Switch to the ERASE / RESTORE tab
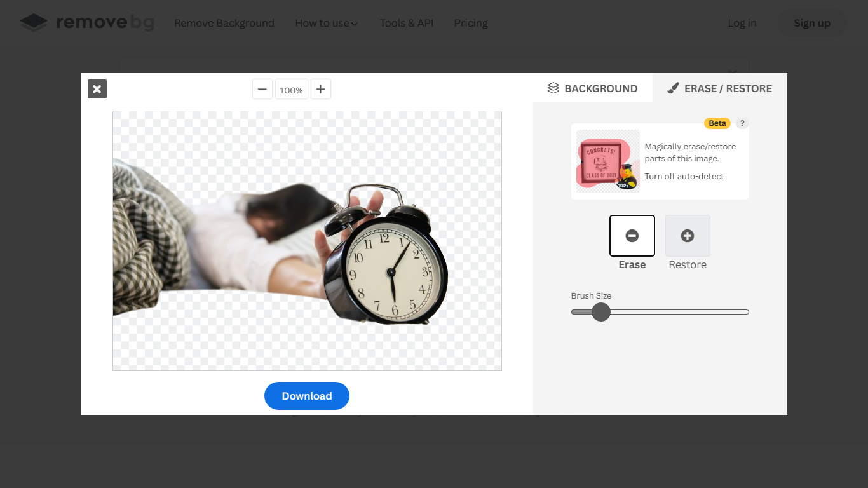 coord(719,88)
